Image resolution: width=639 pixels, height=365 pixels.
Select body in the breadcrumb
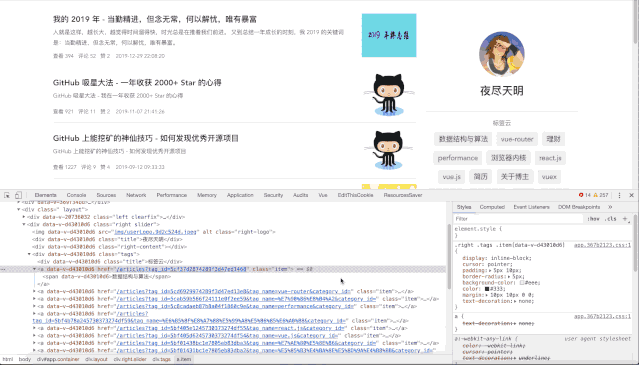[x=25, y=359]
